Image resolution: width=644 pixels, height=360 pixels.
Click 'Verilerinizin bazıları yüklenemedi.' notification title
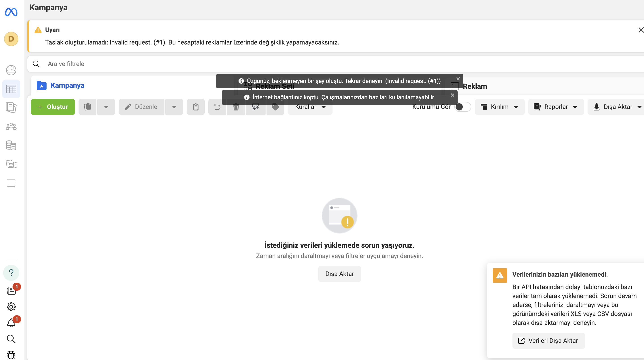pos(560,274)
